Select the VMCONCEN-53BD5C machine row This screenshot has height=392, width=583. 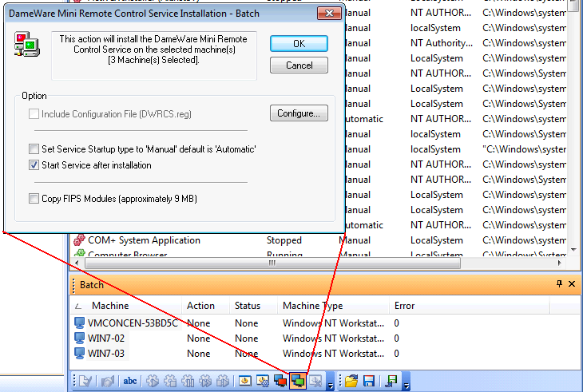133,323
